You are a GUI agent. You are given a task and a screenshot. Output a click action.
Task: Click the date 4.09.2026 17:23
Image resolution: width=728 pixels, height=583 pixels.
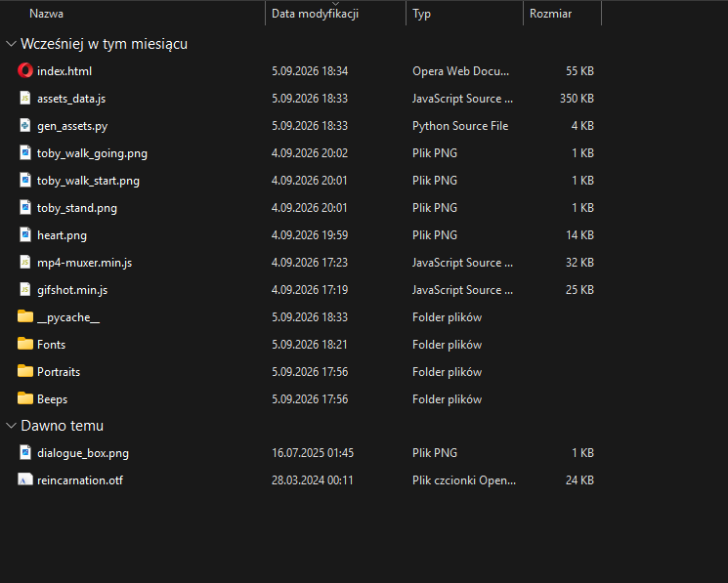(x=310, y=263)
